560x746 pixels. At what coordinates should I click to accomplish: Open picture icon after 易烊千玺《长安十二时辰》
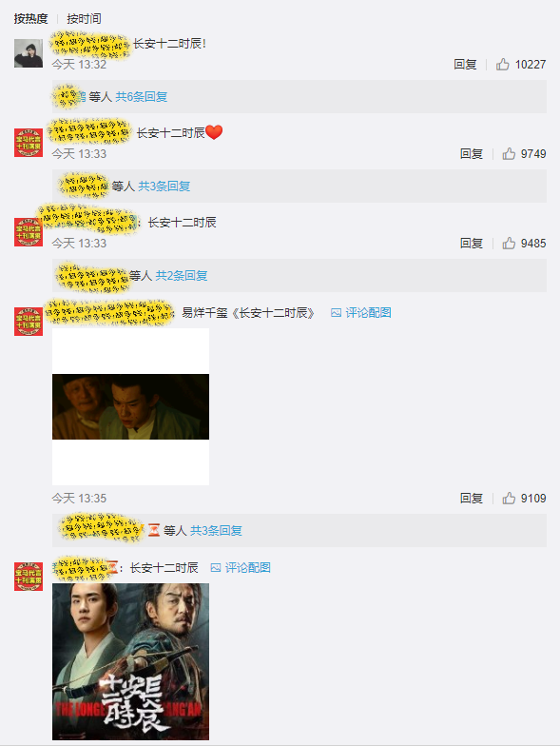(337, 313)
